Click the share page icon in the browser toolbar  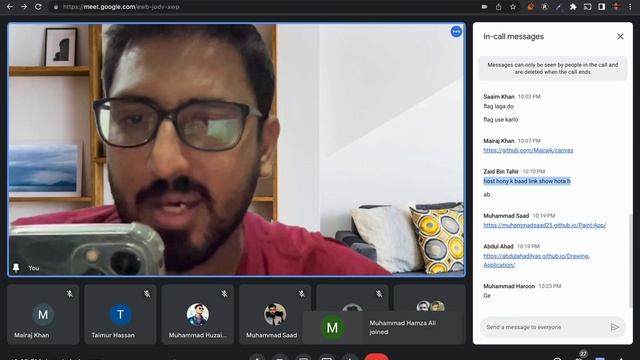(x=498, y=7)
